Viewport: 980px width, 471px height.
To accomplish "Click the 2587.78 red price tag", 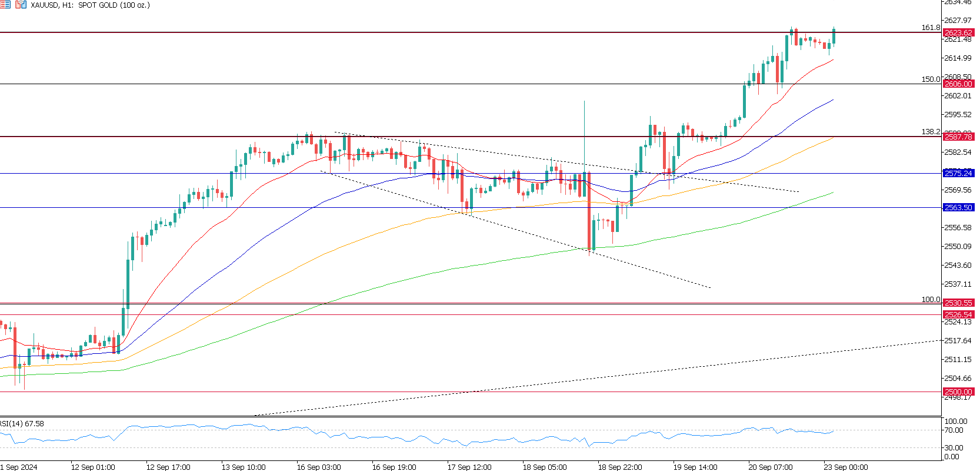I will click(958, 137).
